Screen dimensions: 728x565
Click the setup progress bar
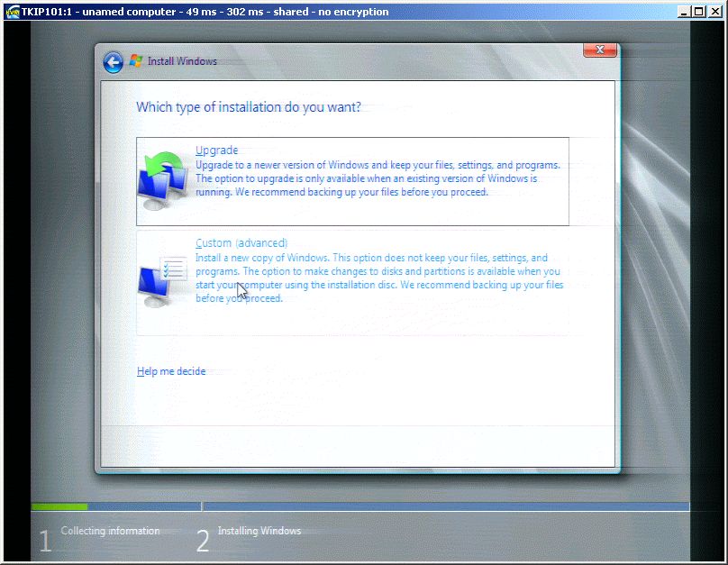(359, 506)
